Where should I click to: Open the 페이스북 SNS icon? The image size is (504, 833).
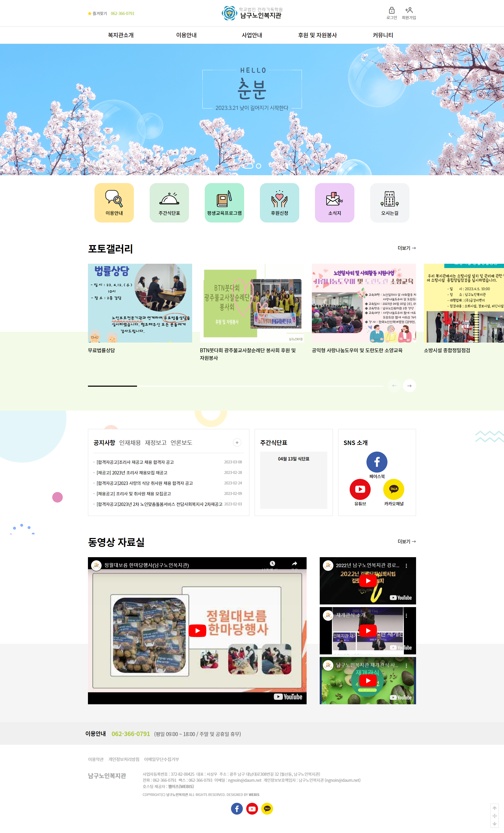pyautogui.click(x=377, y=462)
